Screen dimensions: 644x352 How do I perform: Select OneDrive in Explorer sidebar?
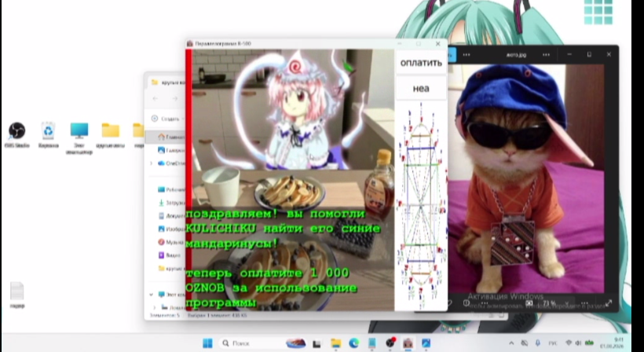point(171,163)
